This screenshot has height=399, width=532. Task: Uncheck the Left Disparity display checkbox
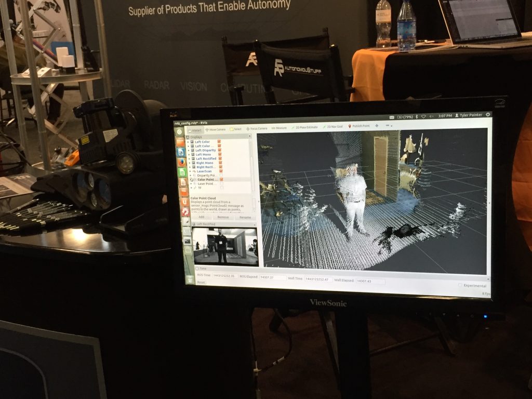coord(220,150)
